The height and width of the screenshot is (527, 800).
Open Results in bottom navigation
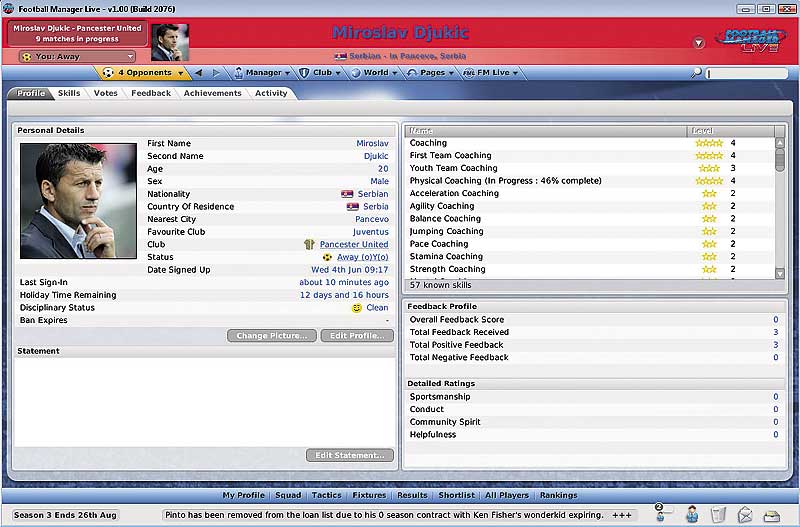tap(412, 495)
